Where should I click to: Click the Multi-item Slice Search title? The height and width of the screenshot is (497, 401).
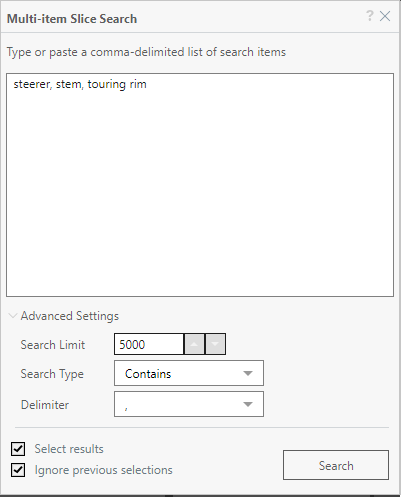coord(72,19)
